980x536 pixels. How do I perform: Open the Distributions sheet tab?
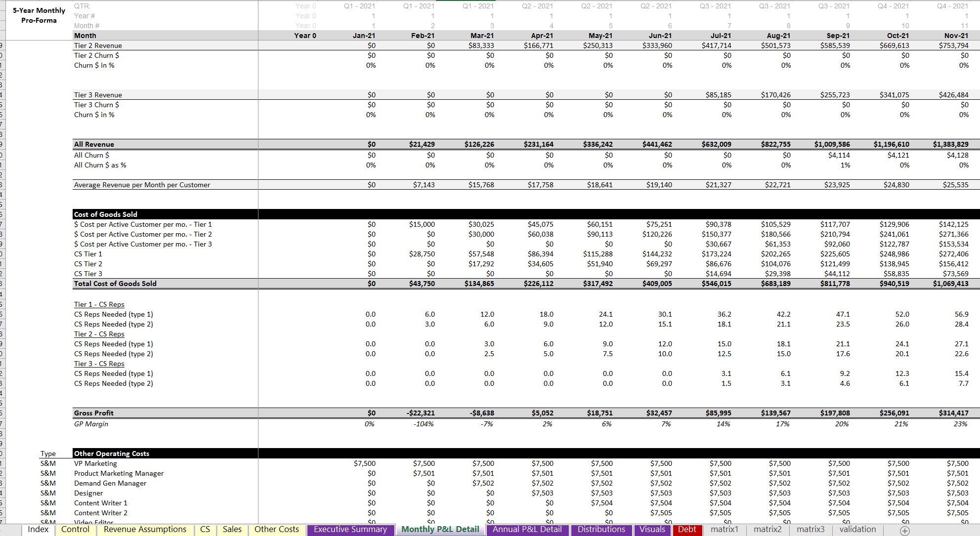click(x=601, y=530)
